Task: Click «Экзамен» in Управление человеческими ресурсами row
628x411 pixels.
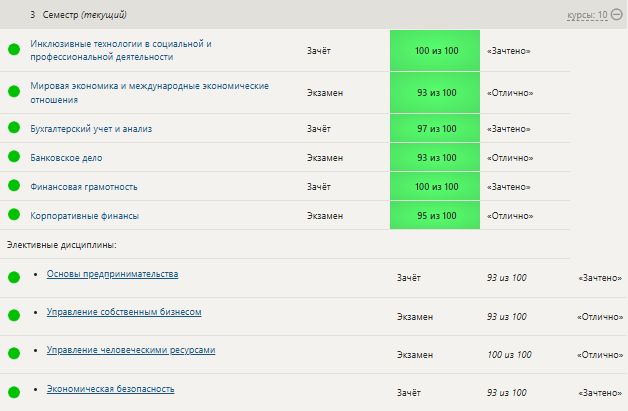Action: tap(415, 355)
